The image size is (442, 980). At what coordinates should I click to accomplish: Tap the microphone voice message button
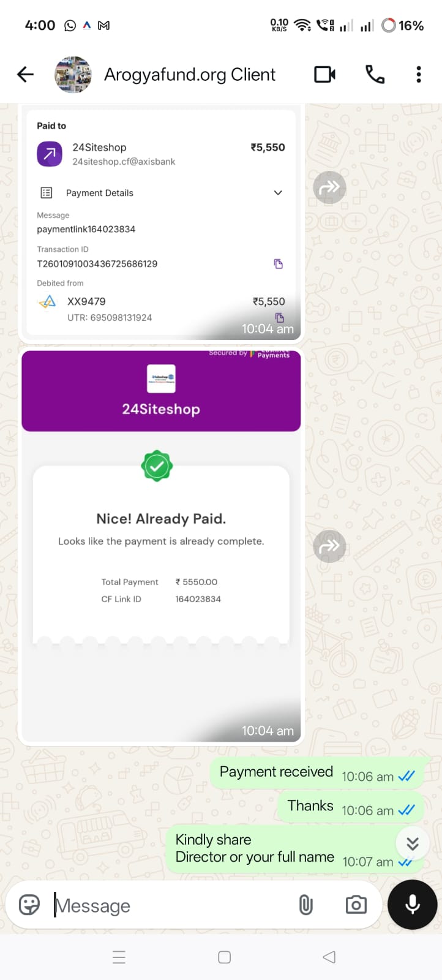point(413,905)
